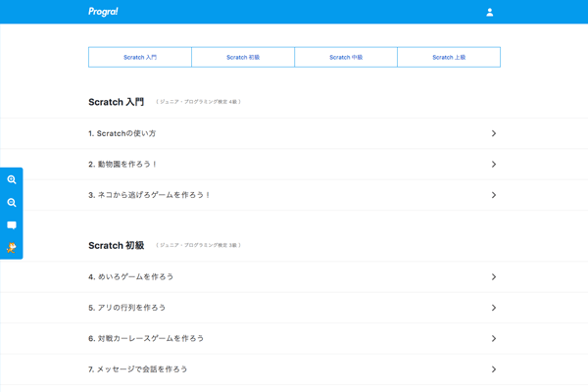Open the chat bubble icon in sidebar
This screenshot has width=588, height=392.
(12, 225)
